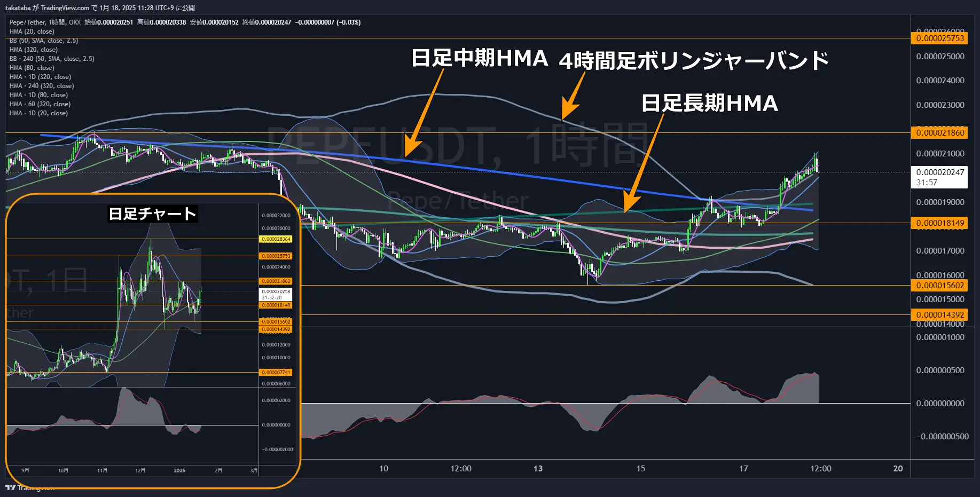
Task: Click the 0.000018149 orange label on main price scale
Action: [x=940, y=223]
